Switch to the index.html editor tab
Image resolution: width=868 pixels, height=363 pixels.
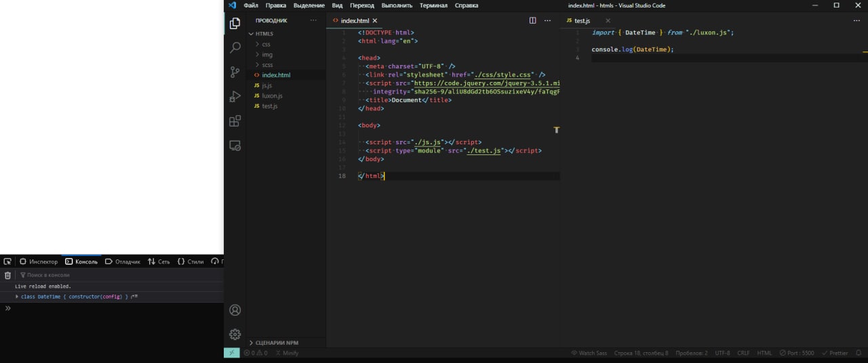[355, 21]
